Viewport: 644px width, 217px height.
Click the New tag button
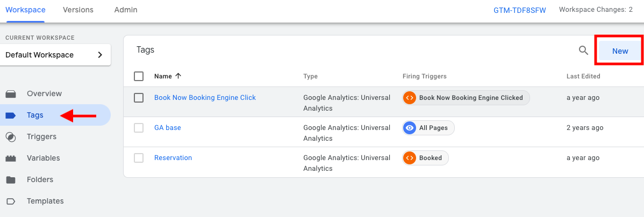pyautogui.click(x=620, y=51)
